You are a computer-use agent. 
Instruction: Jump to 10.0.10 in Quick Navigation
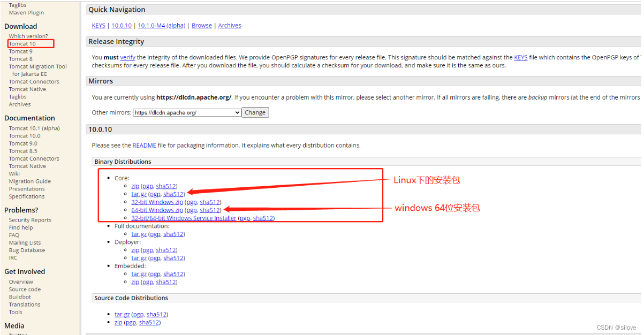(x=122, y=26)
